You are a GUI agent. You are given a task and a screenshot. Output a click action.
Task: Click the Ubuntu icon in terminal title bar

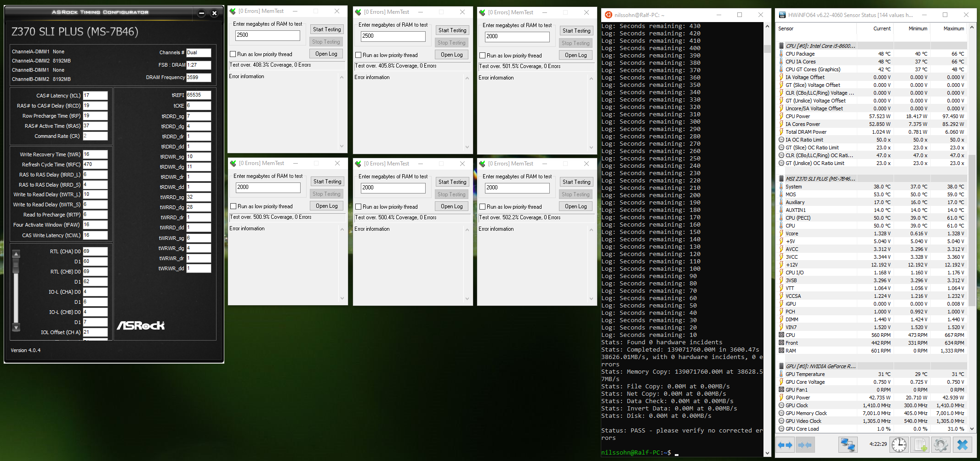(x=609, y=15)
